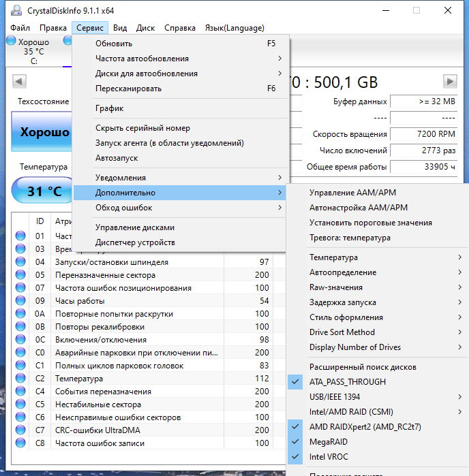Click the Хорошо health status button
469x476 pixels.
pos(42,131)
